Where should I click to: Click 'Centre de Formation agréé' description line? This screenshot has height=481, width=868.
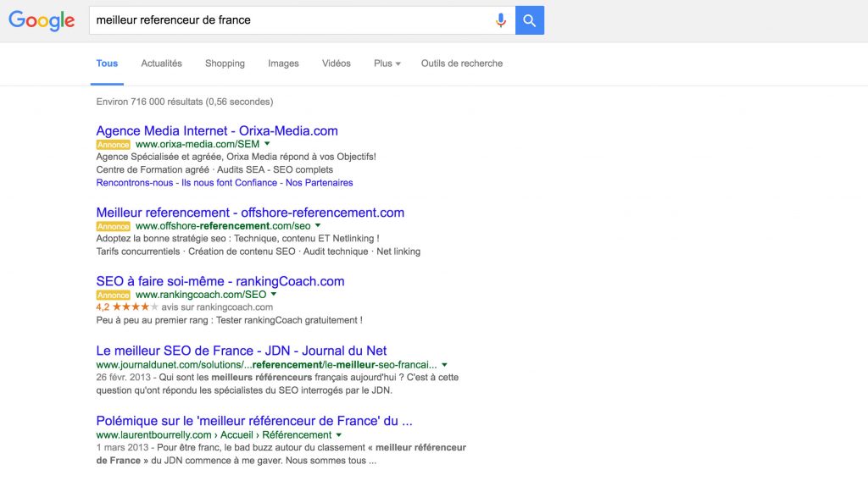[214, 170]
